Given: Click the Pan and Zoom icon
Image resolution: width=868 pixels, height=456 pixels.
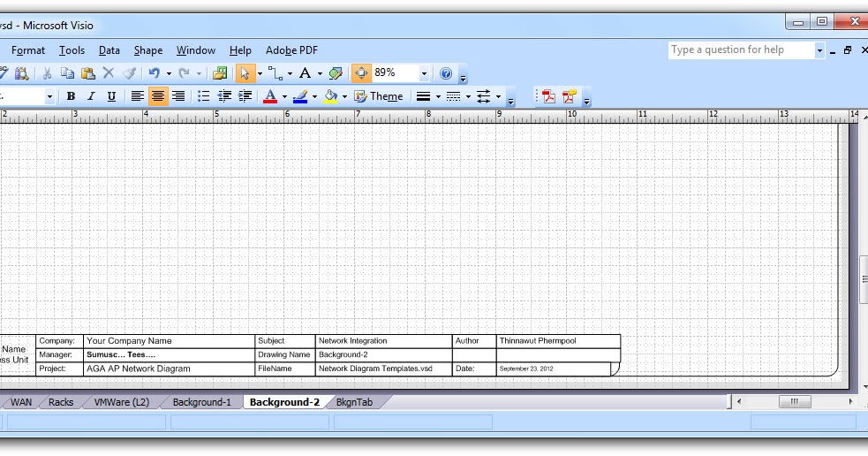Looking at the screenshot, I should click(x=361, y=73).
